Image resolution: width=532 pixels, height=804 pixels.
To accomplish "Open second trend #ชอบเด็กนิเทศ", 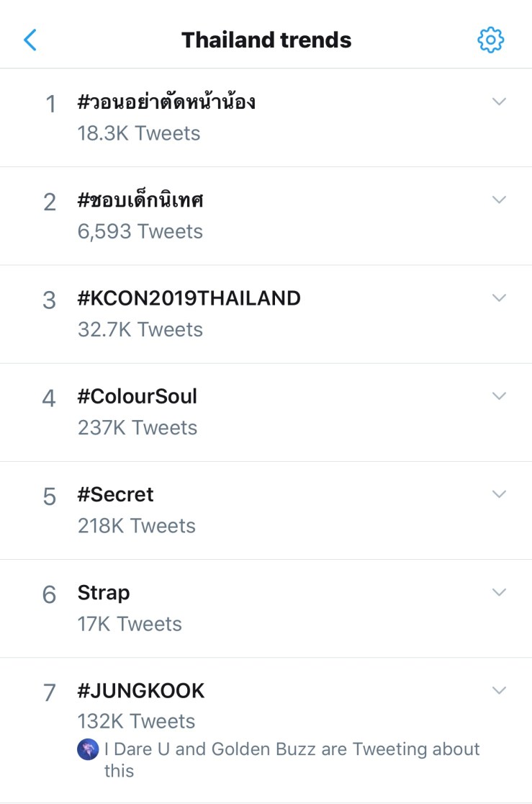I will tap(140, 200).
